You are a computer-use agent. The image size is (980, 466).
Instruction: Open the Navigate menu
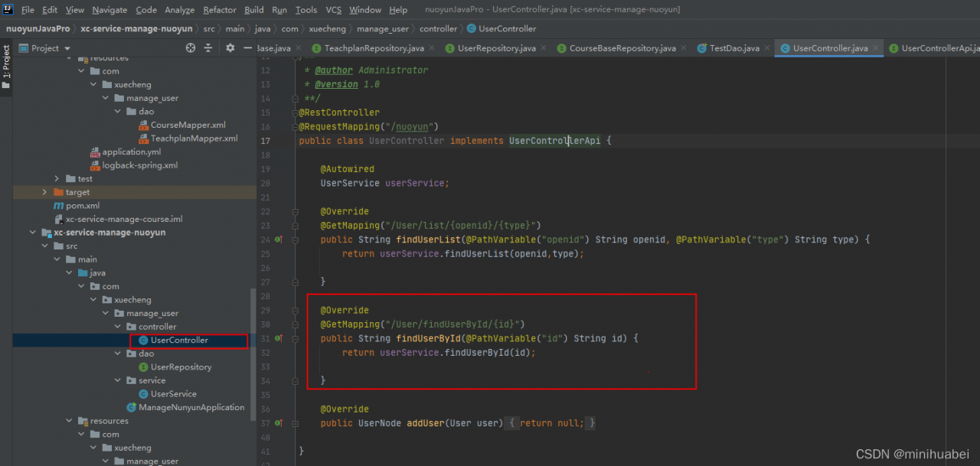tap(109, 10)
